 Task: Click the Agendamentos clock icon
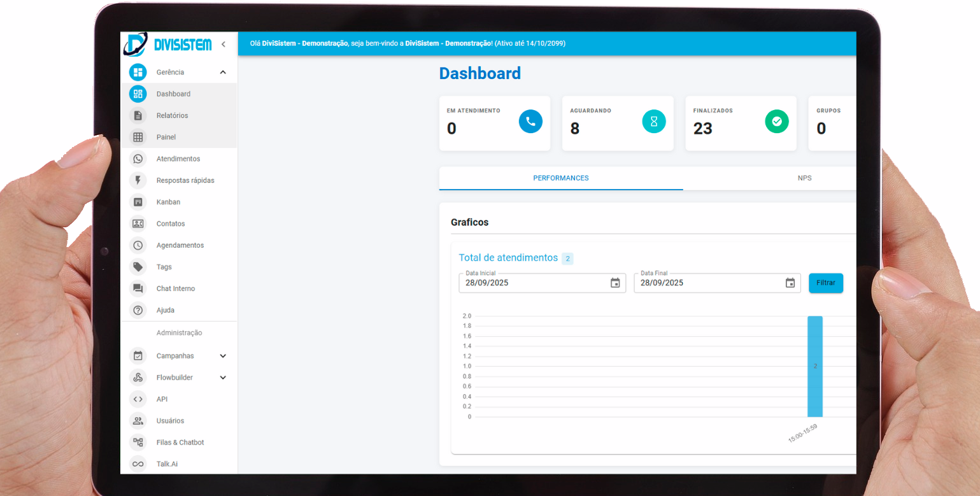(x=138, y=245)
